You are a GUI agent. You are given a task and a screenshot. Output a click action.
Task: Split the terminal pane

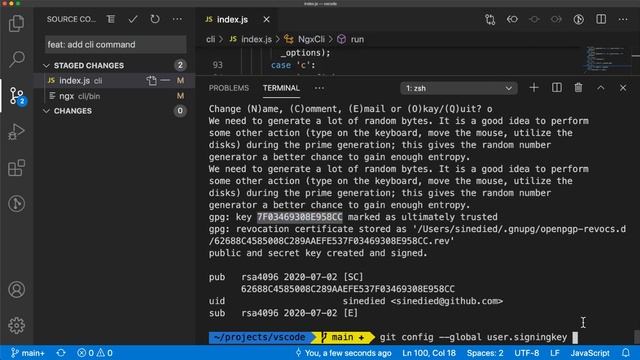coord(556,88)
